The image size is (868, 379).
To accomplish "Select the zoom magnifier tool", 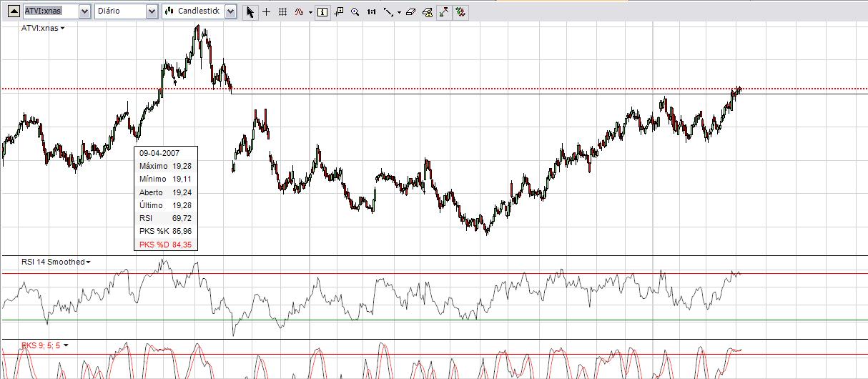I will 355,12.
